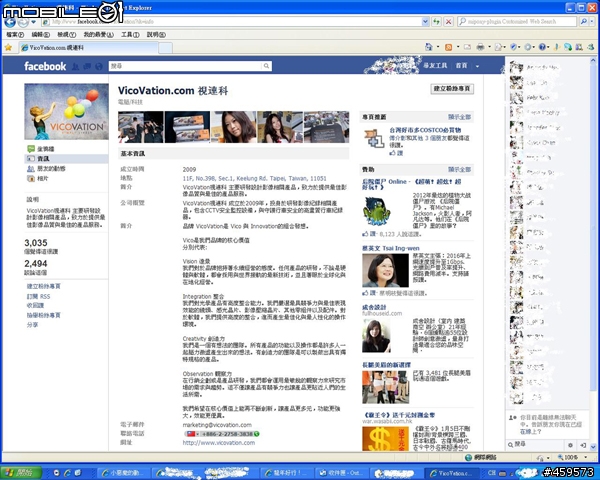Click the search magnifier button in toolbar
Viewport: 600px width, 480px height.
pos(583,22)
